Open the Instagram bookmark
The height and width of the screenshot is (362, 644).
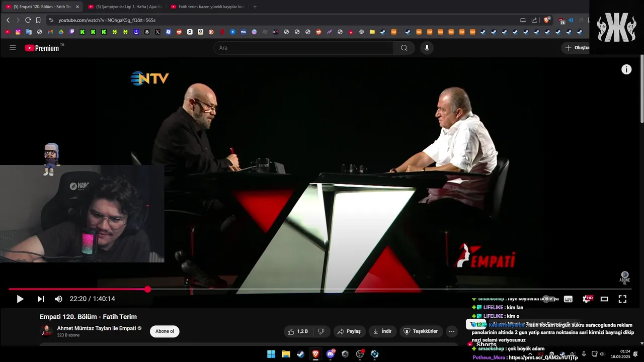tap(18, 32)
